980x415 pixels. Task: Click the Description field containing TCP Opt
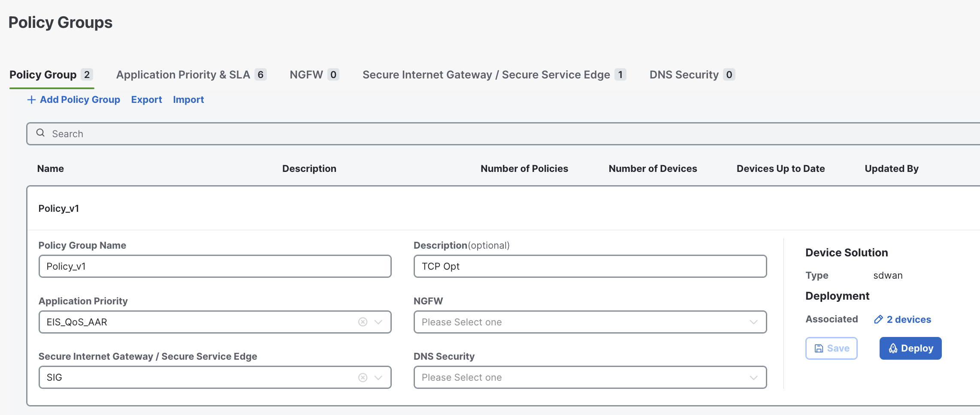tap(590, 266)
